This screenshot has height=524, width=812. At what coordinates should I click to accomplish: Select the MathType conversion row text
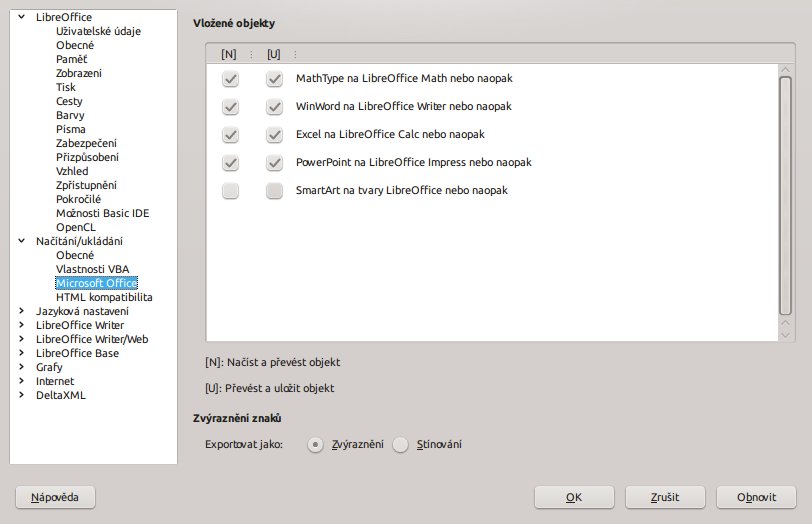[404, 78]
